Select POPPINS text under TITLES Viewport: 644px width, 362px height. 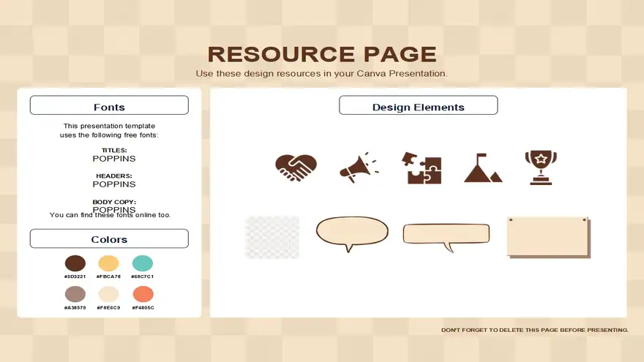(x=114, y=159)
